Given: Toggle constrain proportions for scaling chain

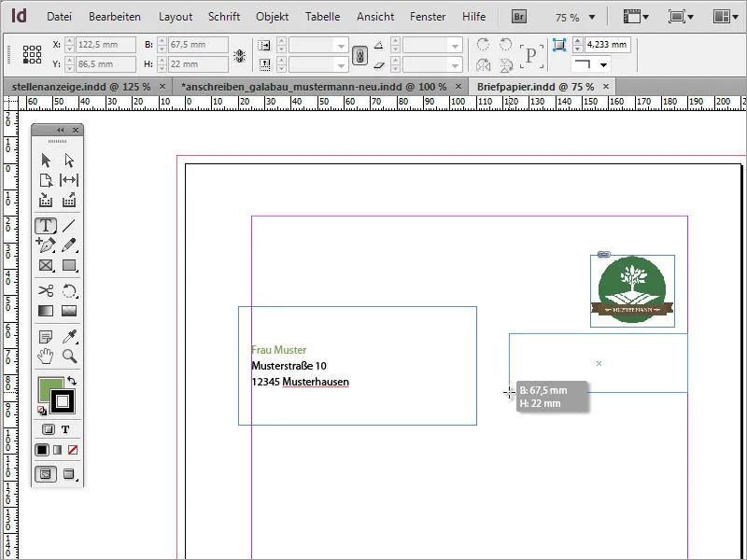Looking at the screenshot, I should (x=359, y=56).
